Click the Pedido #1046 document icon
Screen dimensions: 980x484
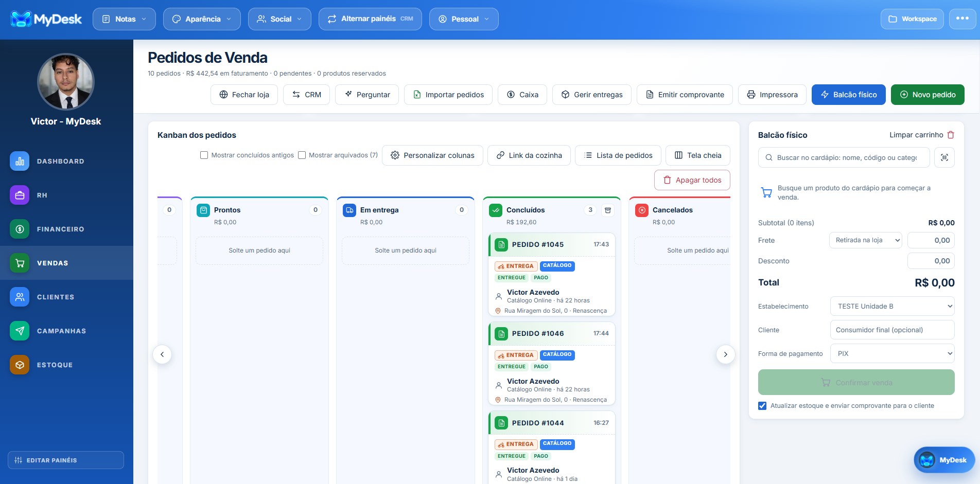(x=501, y=333)
